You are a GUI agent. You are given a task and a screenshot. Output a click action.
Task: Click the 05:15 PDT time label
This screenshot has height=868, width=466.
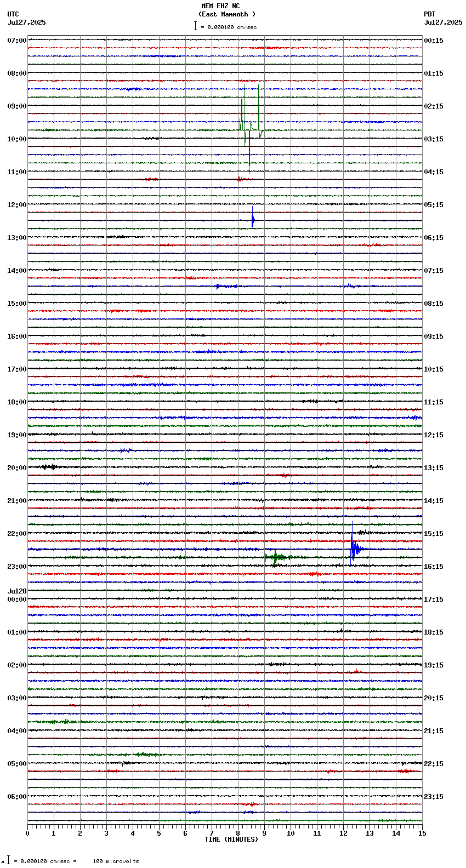pyautogui.click(x=434, y=205)
